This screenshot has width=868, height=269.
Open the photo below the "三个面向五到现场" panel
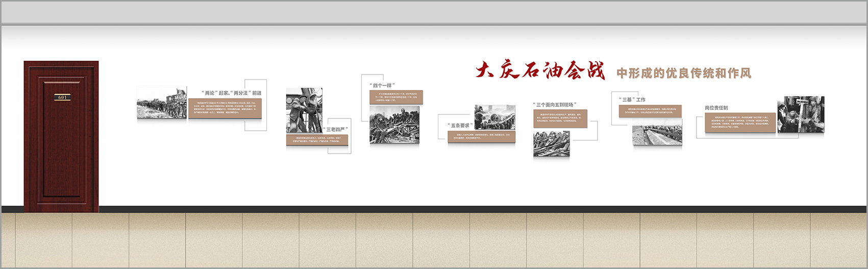(551, 143)
